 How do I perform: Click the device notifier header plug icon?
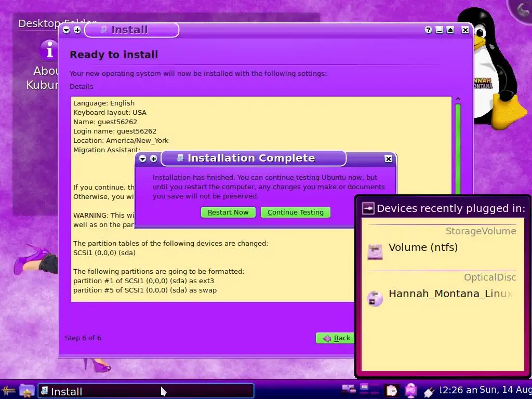pos(368,208)
